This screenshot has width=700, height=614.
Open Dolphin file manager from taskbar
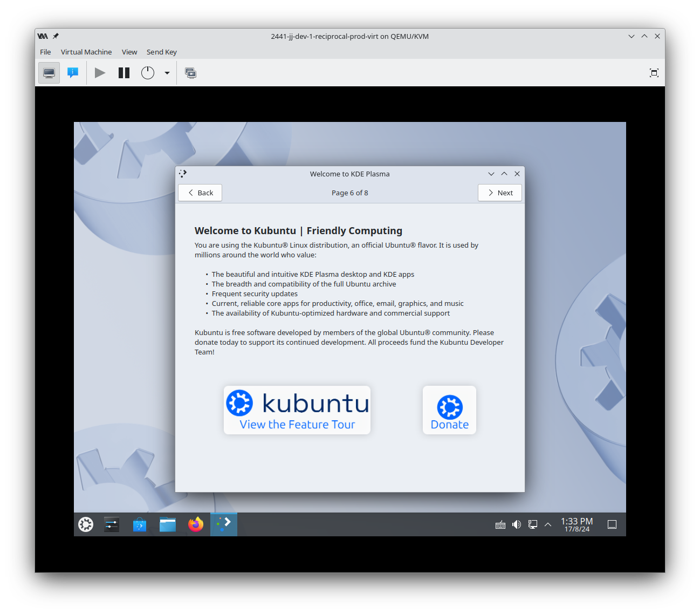point(168,524)
